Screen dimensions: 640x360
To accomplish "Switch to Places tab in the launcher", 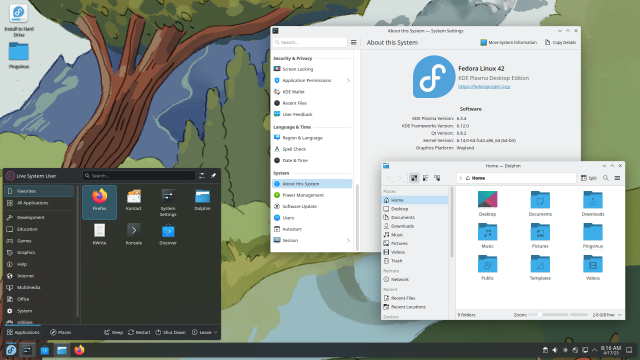I will (x=60, y=332).
